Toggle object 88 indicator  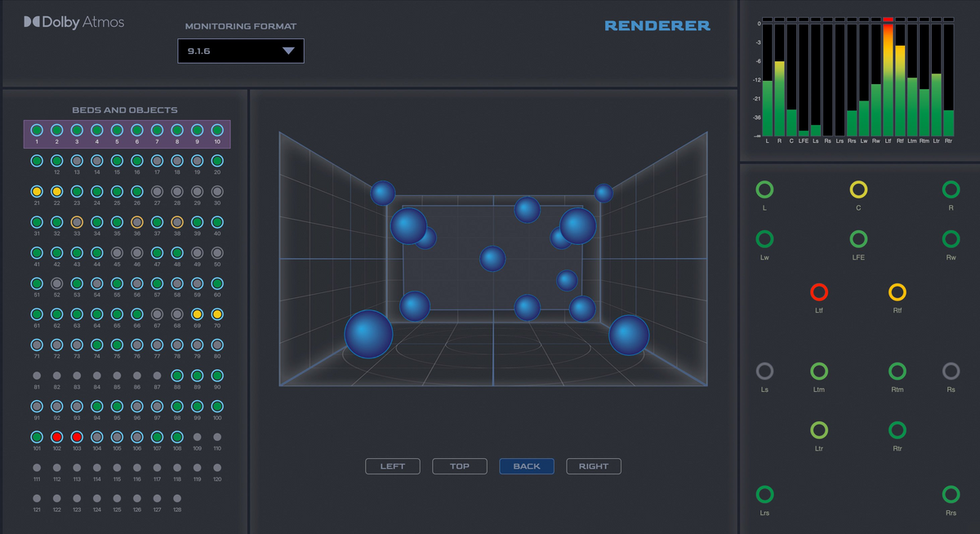(177, 376)
